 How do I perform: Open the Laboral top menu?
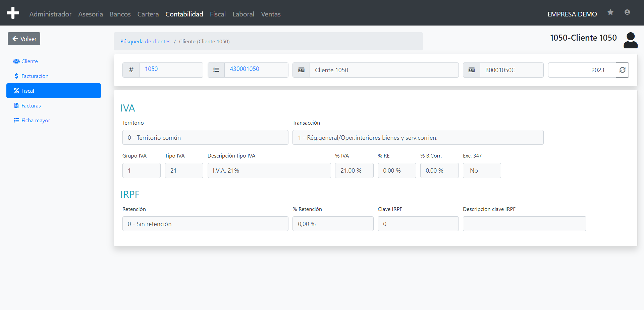[x=243, y=14]
